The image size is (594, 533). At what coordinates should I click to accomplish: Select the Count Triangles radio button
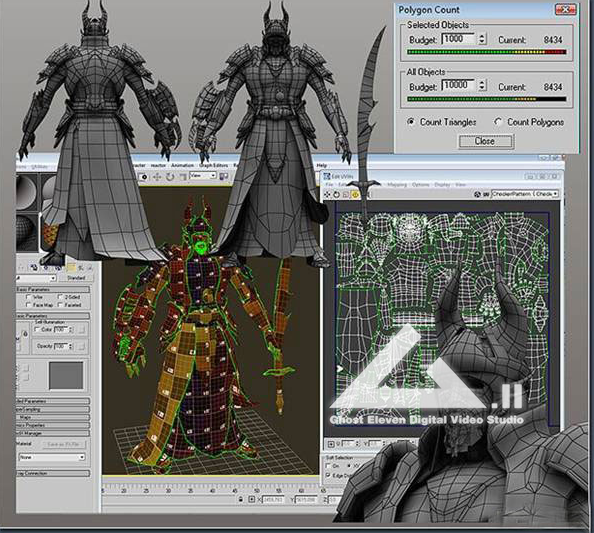[x=411, y=122]
